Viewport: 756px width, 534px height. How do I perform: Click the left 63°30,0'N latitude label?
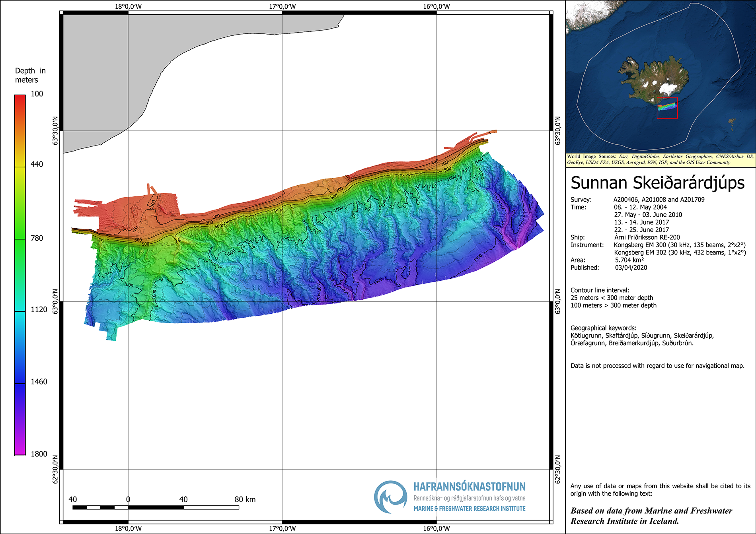55,130
